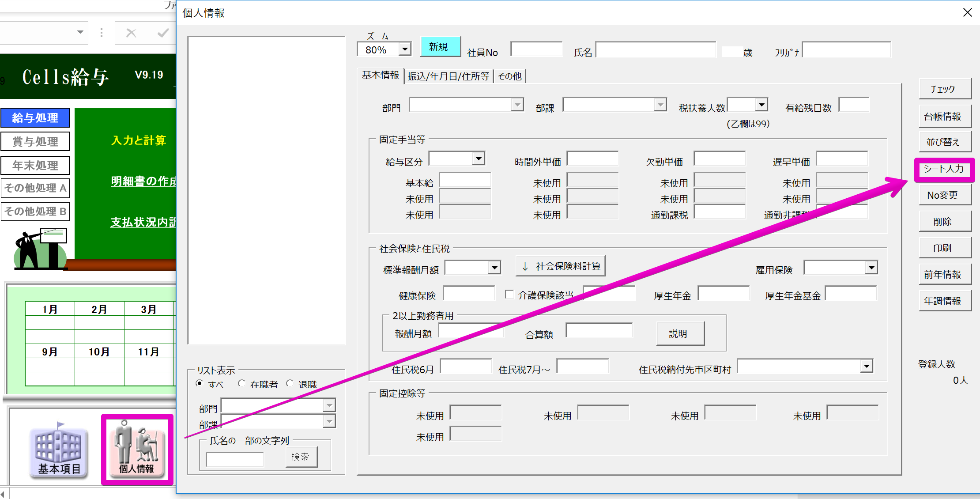Select the すべて radio button
980x499 pixels.
tap(200, 383)
